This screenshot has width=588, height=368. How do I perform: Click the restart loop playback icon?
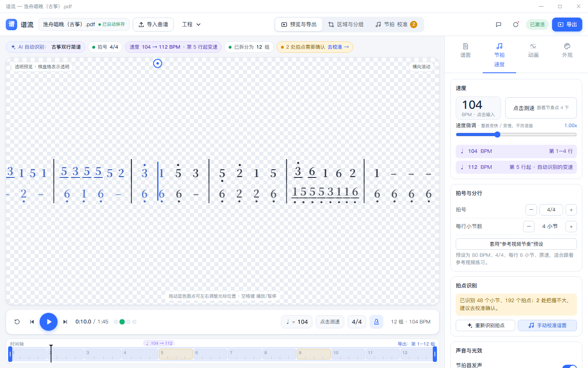(x=17, y=322)
